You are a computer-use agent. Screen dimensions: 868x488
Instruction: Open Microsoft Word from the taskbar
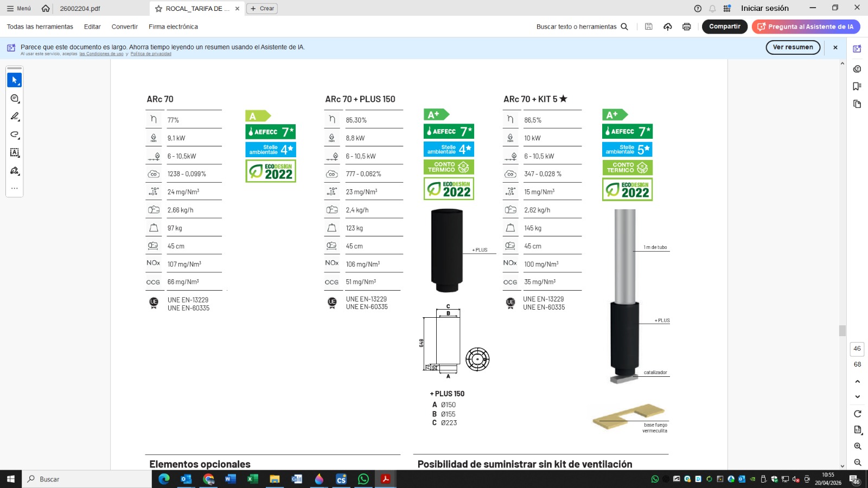coord(231,479)
